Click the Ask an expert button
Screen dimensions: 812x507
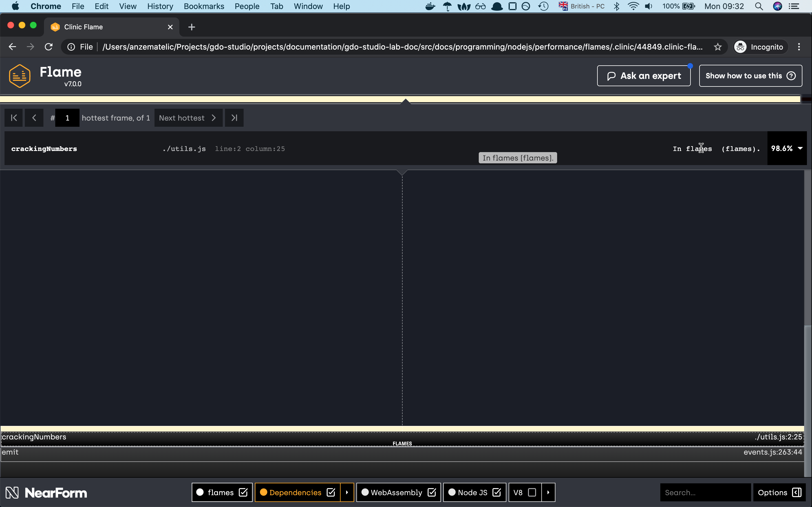pyautogui.click(x=644, y=76)
